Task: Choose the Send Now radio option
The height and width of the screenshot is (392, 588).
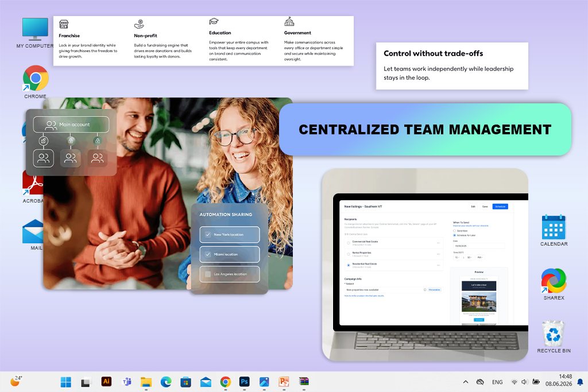Action: 455,231
